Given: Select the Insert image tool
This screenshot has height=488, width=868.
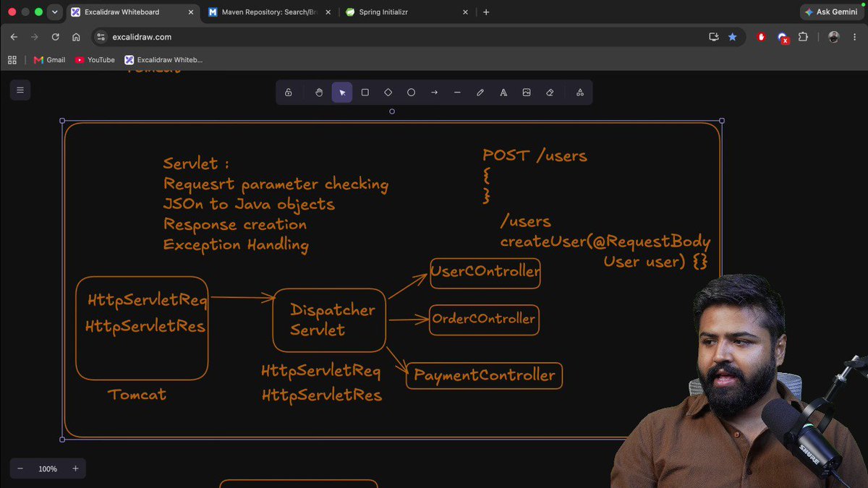Looking at the screenshot, I should [527, 93].
